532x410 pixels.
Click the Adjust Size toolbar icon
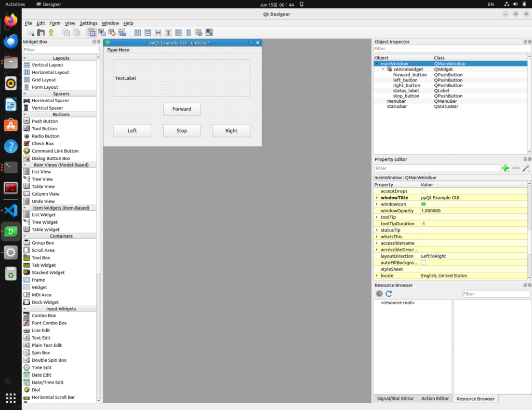click(x=209, y=33)
